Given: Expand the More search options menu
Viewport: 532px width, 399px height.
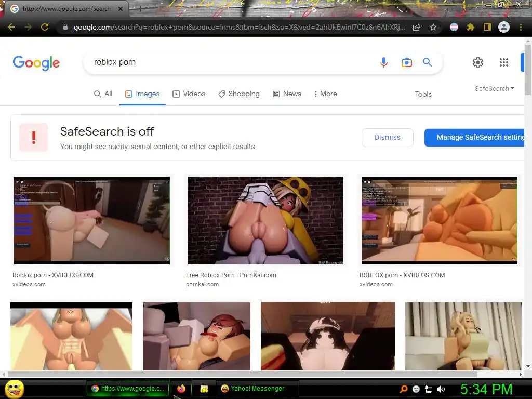Looking at the screenshot, I should pyautogui.click(x=325, y=94).
